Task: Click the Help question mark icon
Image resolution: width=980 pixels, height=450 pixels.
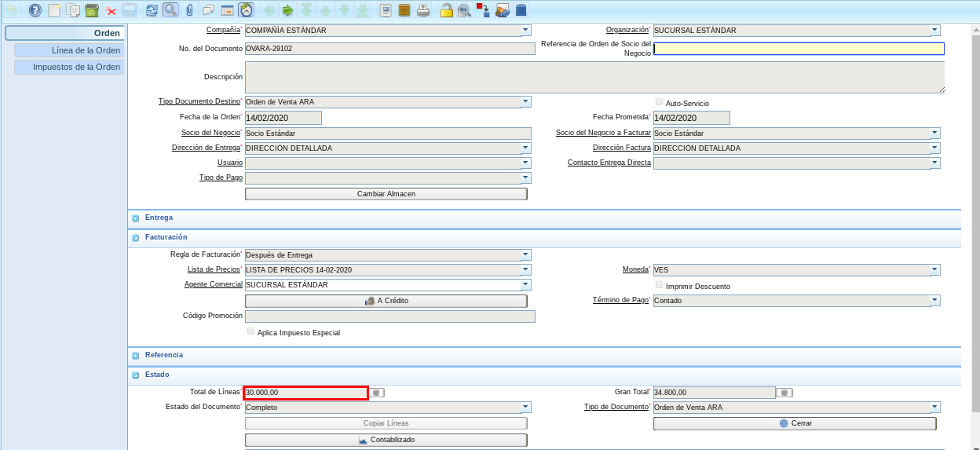Action: 35,10
